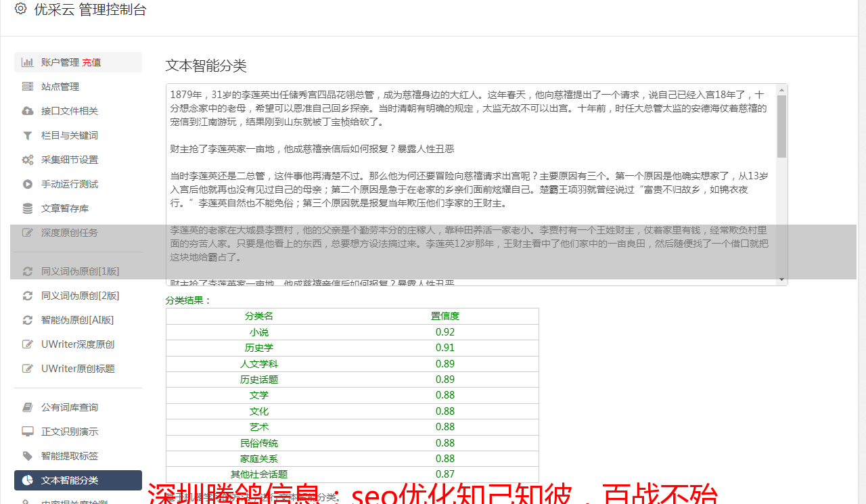This screenshot has width=866, height=504.
Task: Click the 分类结果： label
Action: (189, 300)
